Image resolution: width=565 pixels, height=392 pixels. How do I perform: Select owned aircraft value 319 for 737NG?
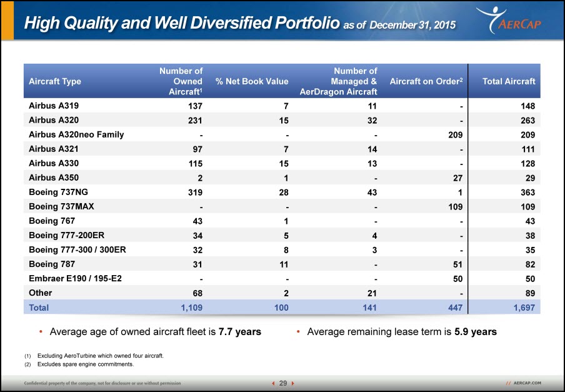pyautogui.click(x=195, y=193)
